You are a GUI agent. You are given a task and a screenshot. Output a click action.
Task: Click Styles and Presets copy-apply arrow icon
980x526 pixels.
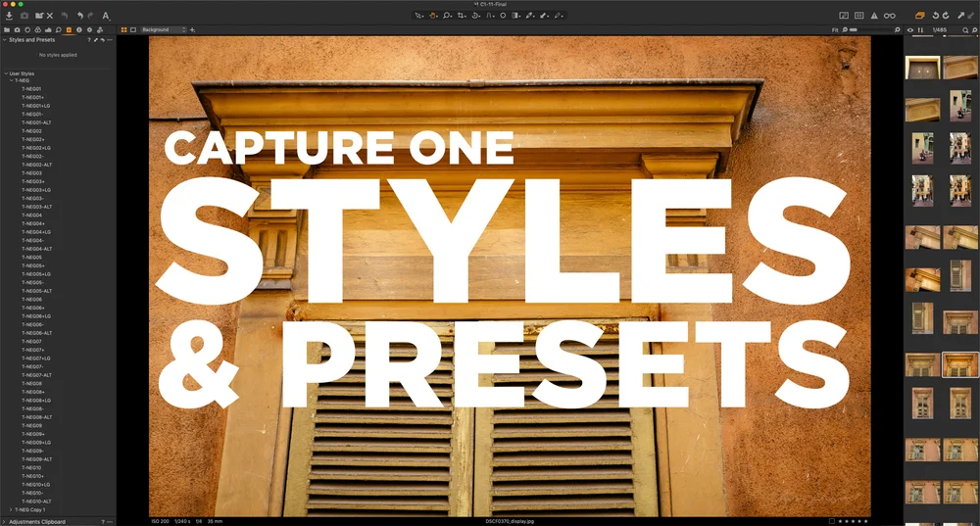[96, 40]
